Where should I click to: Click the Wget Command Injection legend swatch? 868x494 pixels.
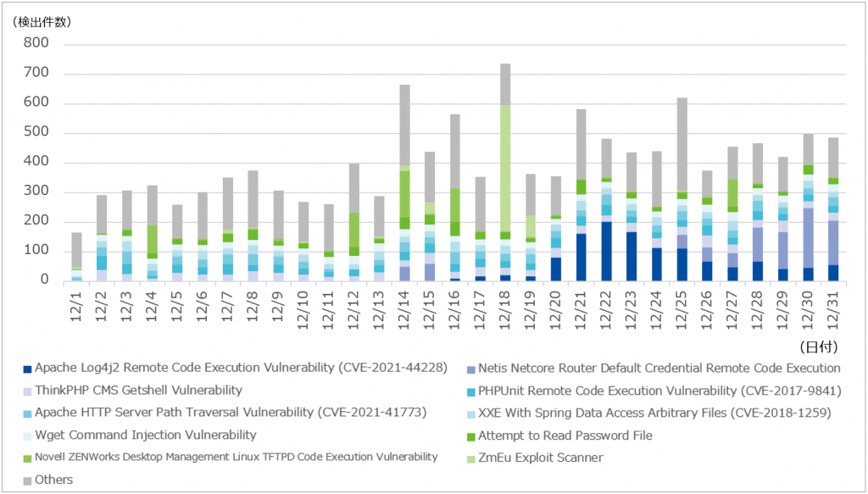(x=28, y=436)
